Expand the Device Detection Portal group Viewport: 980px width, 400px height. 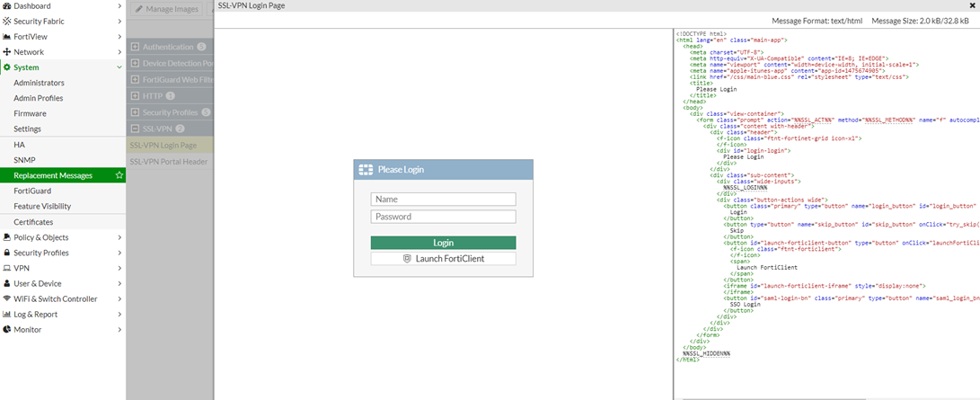click(135, 63)
